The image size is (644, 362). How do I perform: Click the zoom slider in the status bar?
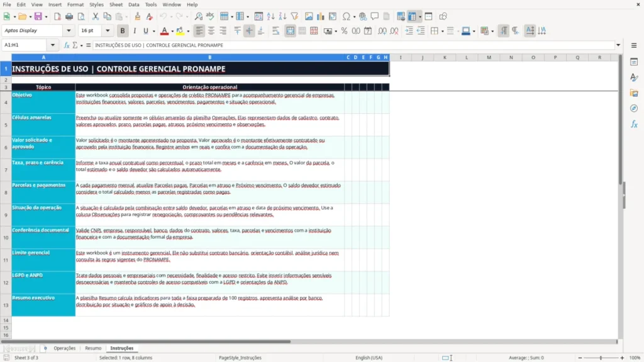tap(601, 358)
